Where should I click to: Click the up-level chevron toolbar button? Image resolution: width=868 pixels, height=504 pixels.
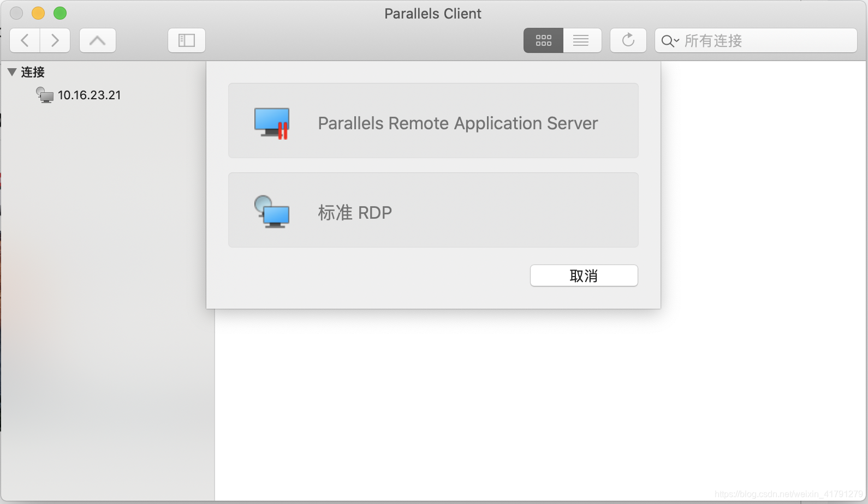(98, 40)
